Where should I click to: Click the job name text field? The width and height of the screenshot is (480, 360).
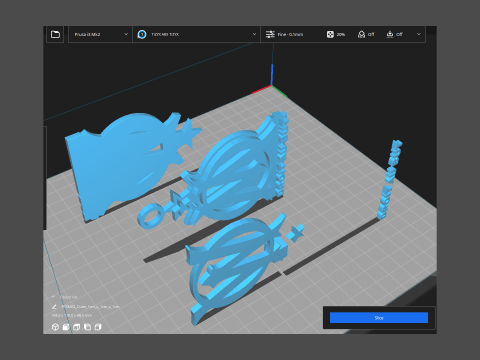pyautogui.click(x=90, y=306)
